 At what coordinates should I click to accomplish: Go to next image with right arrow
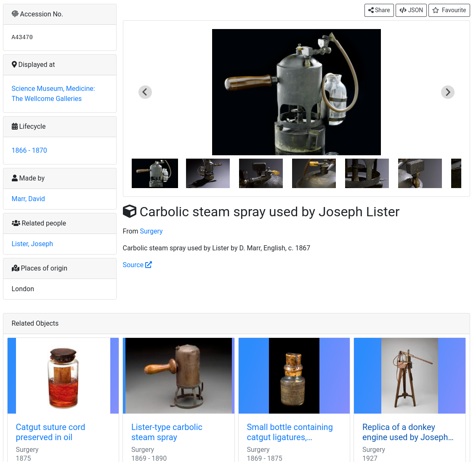pyautogui.click(x=448, y=92)
